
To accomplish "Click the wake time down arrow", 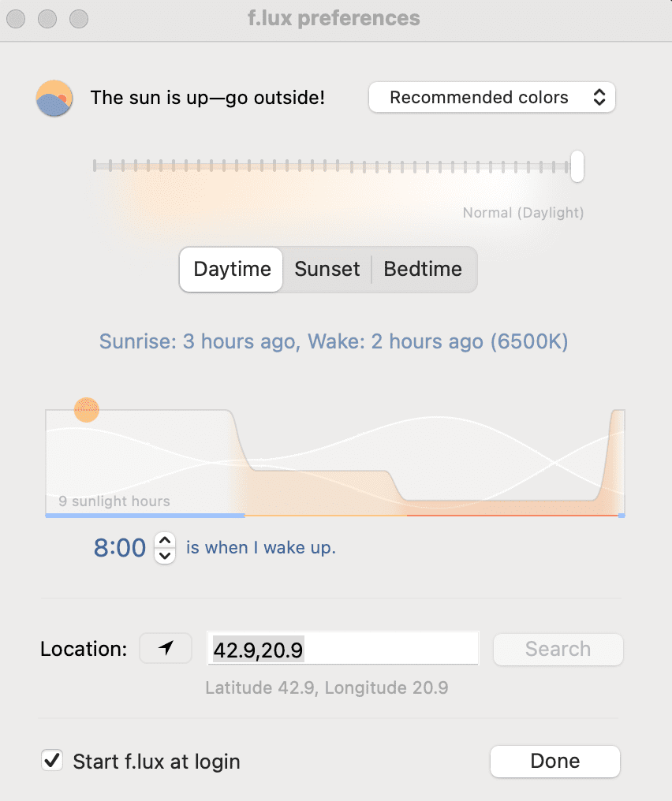I will pyautogui.click(x=164, y=556).
